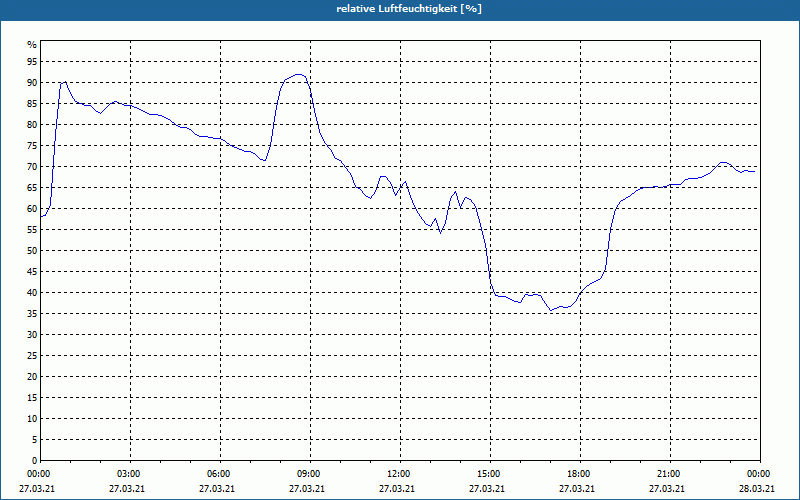Click the title 'relative Luftfeuchtigkeit [%]'
This screenshot has width=800, height=500.
tap(409, 9)
